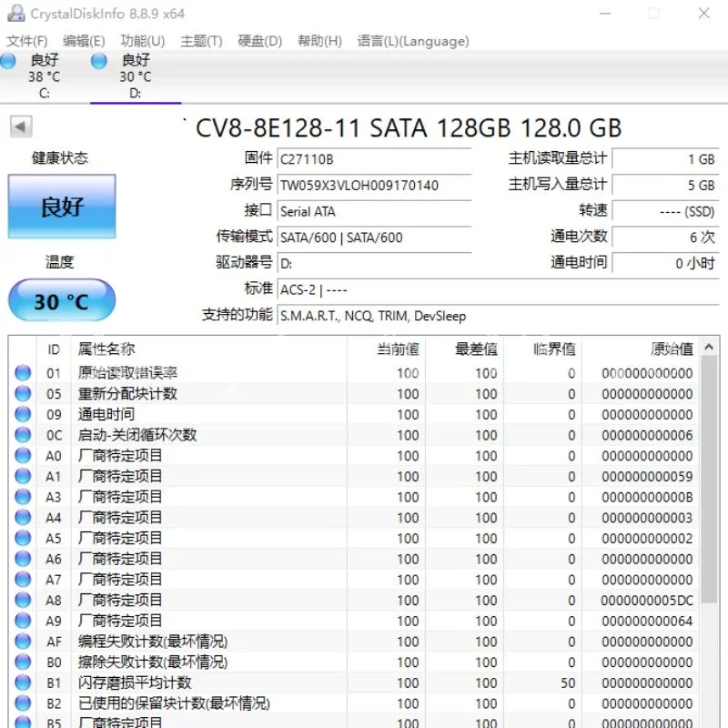728x728 pixels.
Task: Click status orb for attribute A1 row
Action: click(x=23, y=476)
